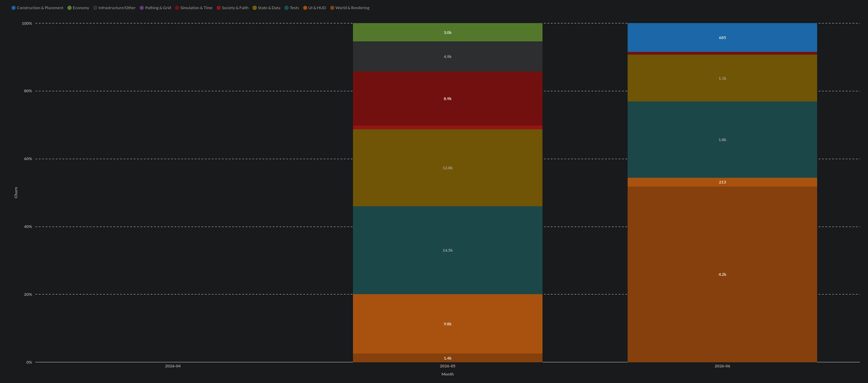Click the 2026-04 x-axis label
This screenshot has width=868, height=383.
tap(173, 366)
